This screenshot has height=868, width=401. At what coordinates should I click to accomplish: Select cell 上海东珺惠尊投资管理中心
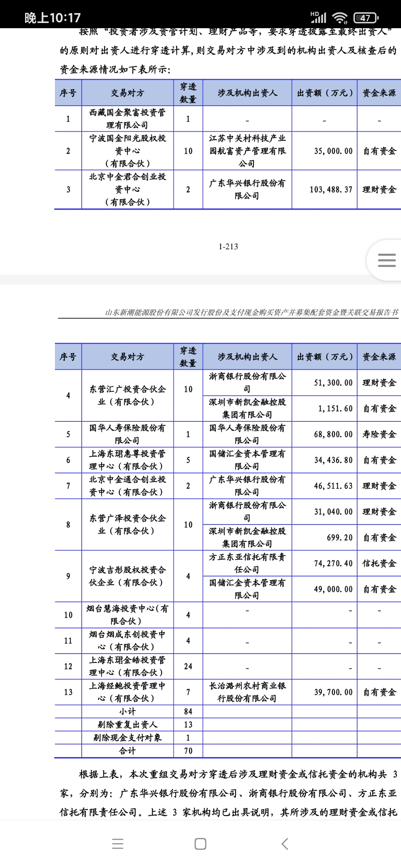pyautogui.click(x=127, y=460)
